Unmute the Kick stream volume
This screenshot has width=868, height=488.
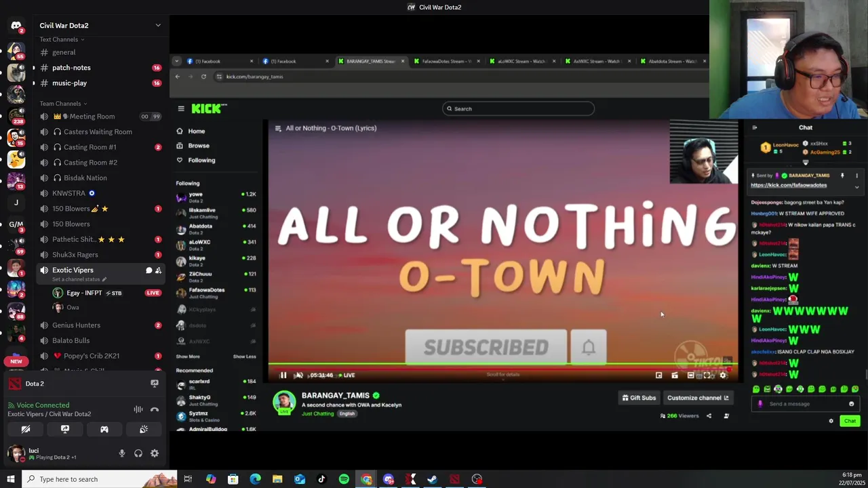pyautogui.click(x=298, y=375)
